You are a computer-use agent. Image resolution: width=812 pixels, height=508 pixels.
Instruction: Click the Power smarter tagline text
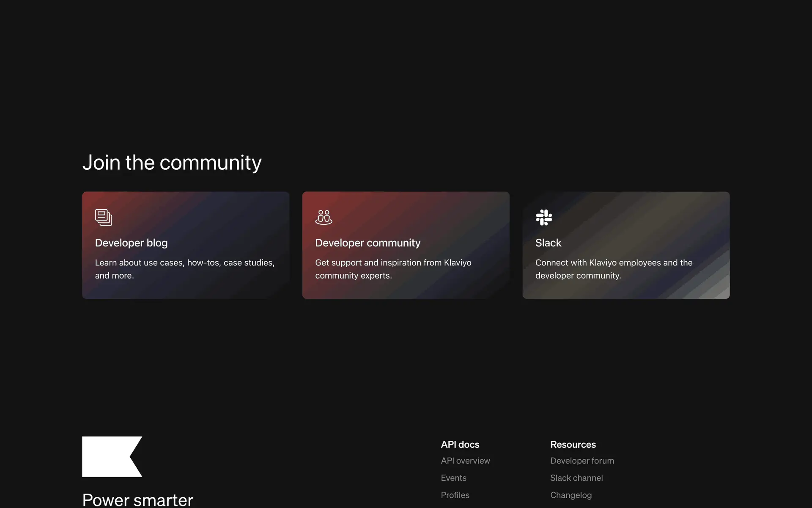[x=137, y=500]
